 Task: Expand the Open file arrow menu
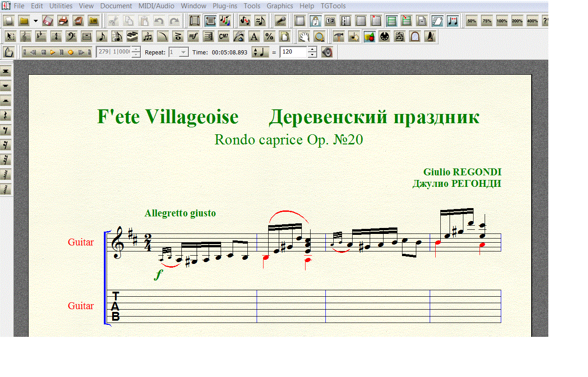(x=36, y=21)
